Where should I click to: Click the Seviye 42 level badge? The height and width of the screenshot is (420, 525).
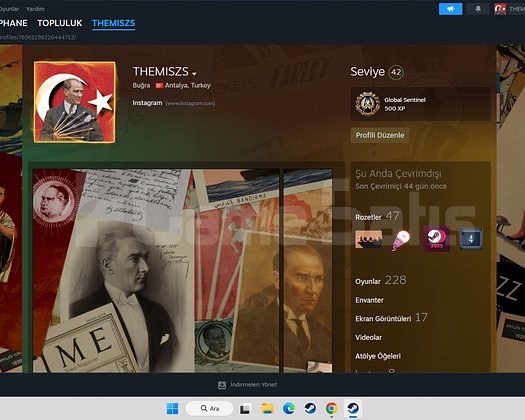[x=396, y=72]
